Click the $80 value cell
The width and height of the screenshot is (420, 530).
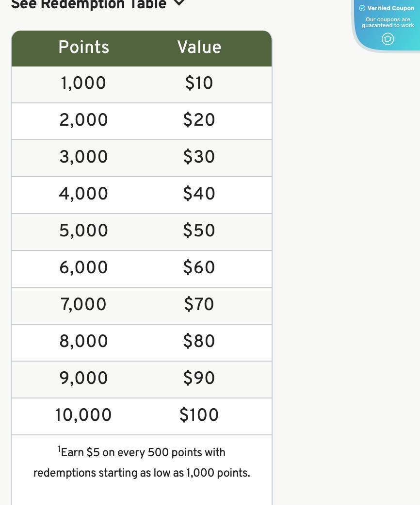coord(199,342)
